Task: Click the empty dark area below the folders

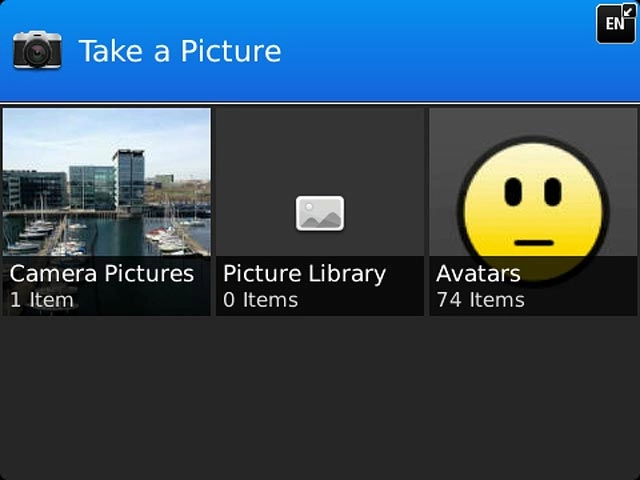Action: pos(320,400)
